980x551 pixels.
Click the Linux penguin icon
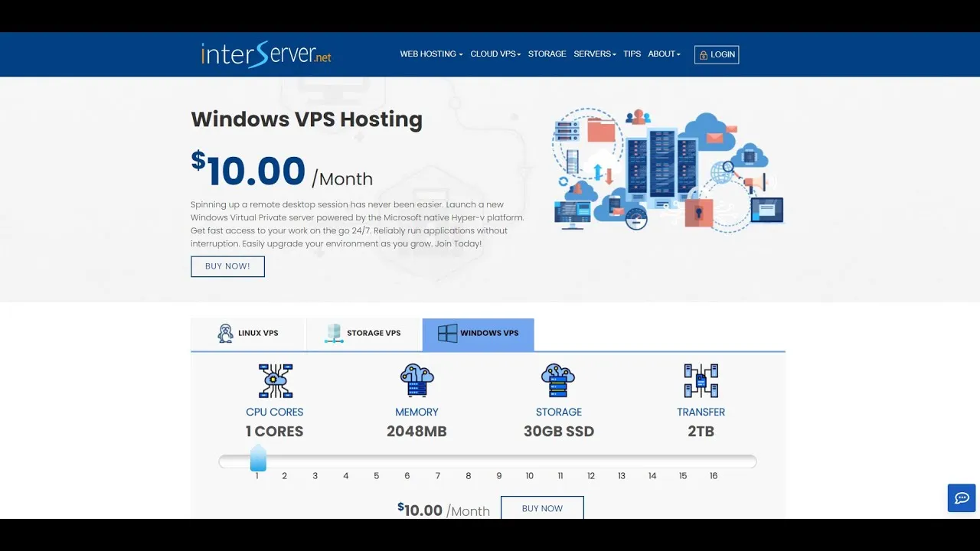pos(225,334)
